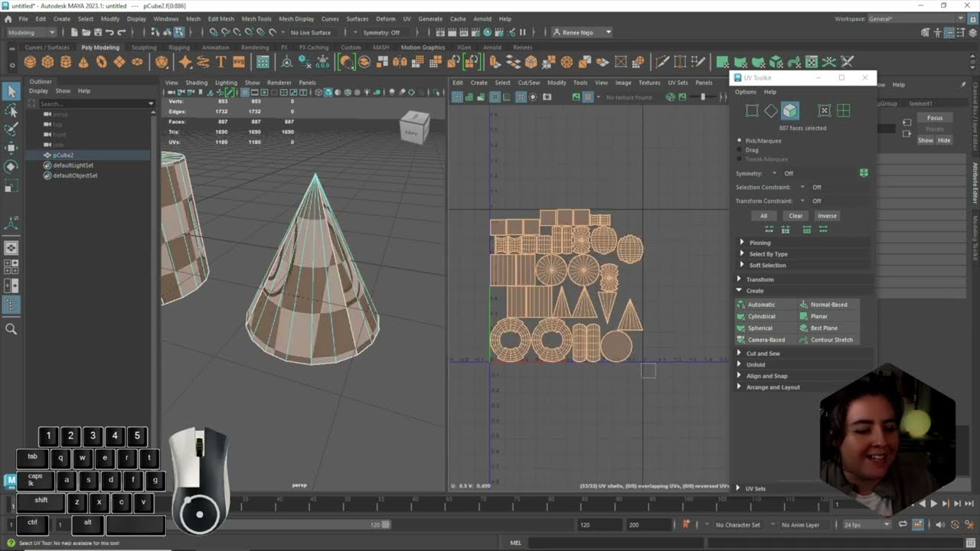Viewport: 980px width, 551px height.
Task: Toggle the Modeling Toolkit side tab
Action: [x=975, y=239]
